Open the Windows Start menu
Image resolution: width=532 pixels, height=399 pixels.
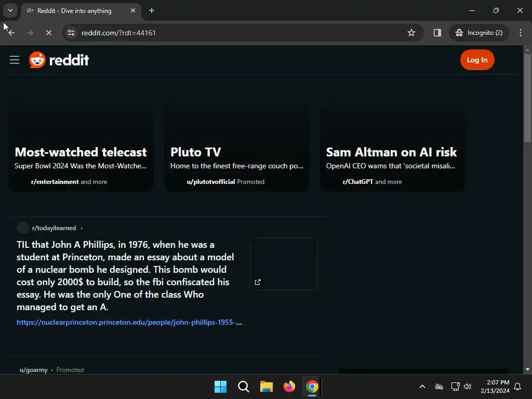tap(220, 387)
